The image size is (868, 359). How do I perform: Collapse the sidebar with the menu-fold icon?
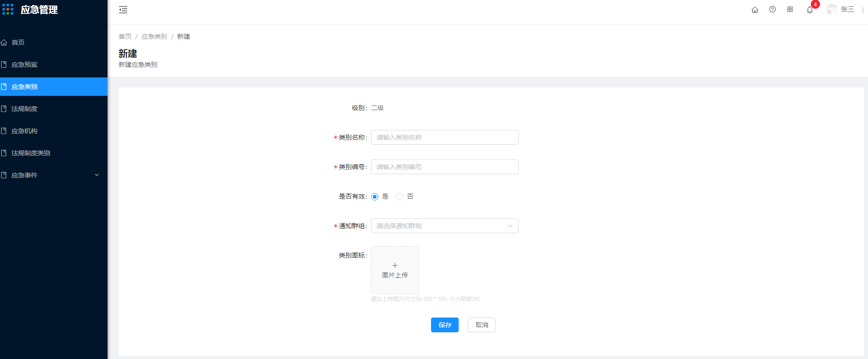point(123,10)
